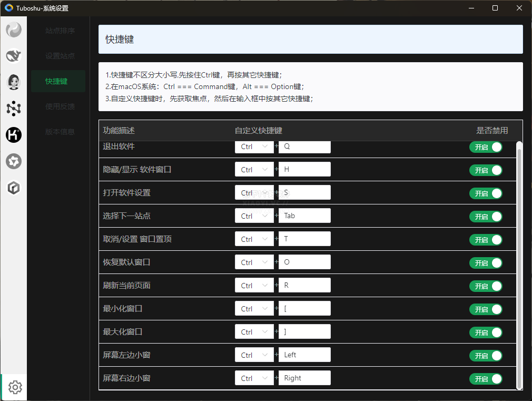Click the 快捷键 page heading

120,40
